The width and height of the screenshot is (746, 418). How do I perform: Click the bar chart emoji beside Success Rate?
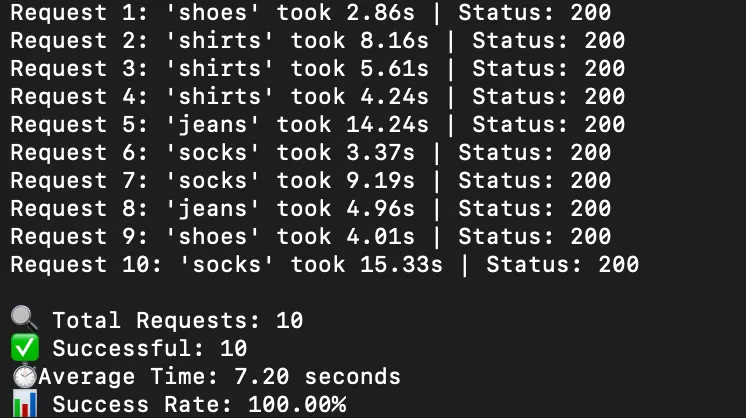[x=25, y=405]
